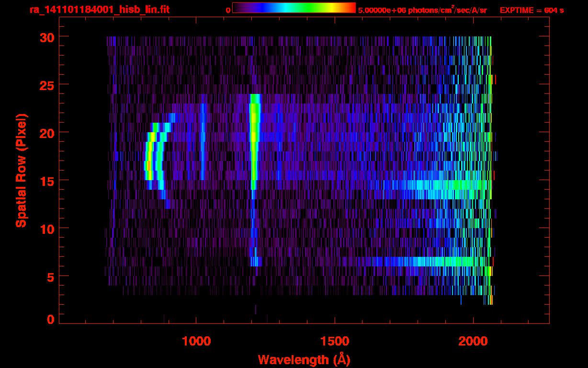Viewport: 588px width, 368px height.
Task: Click the colorbar minimum value 0
Action: pyautogui.click(x=228, y=10)
